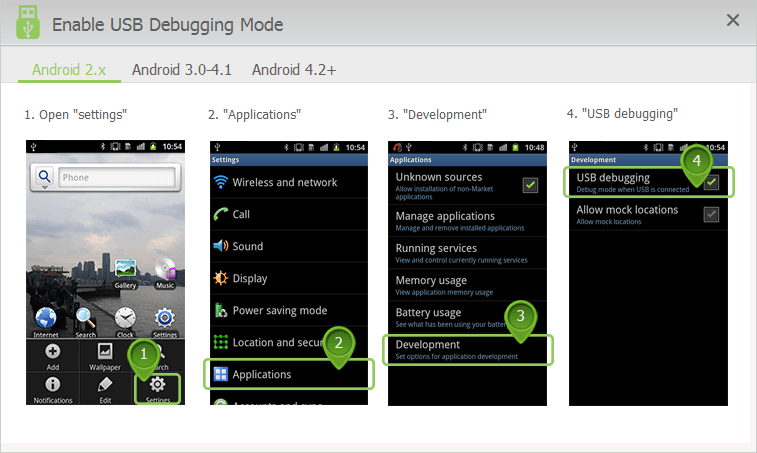The image size is (757, 453).
Task: Click the 'Running services' row
Action: tap(467, 253)
